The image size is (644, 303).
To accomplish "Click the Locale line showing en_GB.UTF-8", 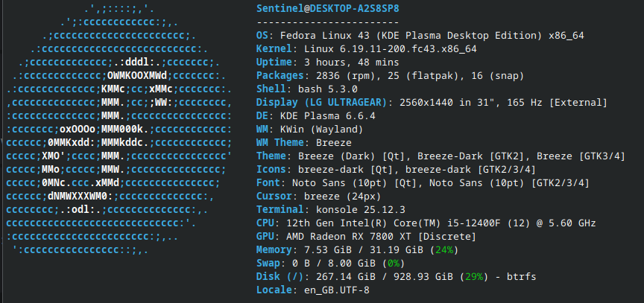I will click(x=313, y=290).
